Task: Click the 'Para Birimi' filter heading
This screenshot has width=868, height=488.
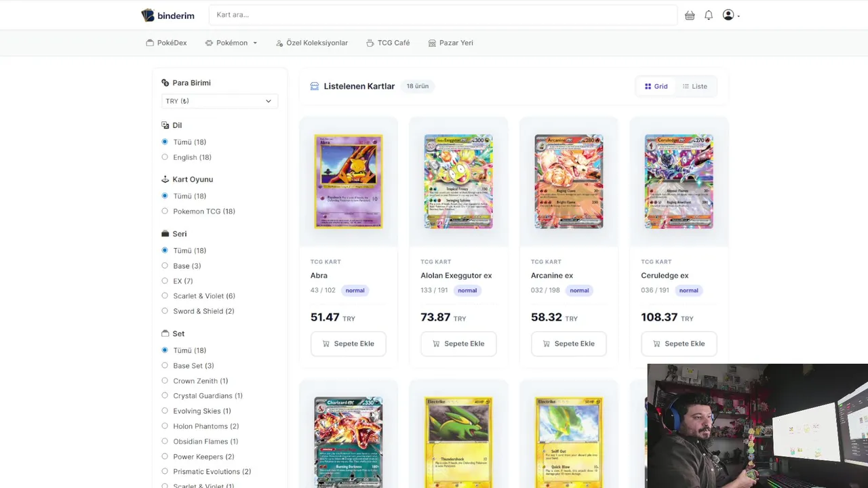Action: (191, 83)
